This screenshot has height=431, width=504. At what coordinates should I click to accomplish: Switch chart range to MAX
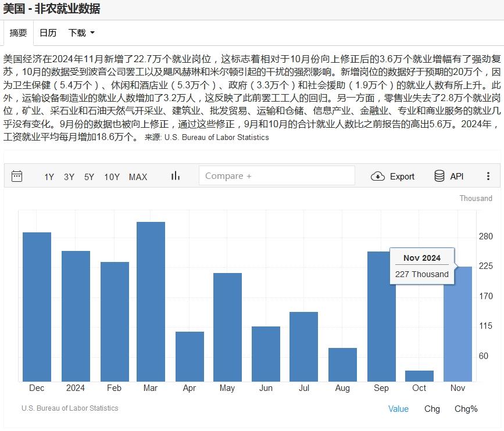pos(138,177)
